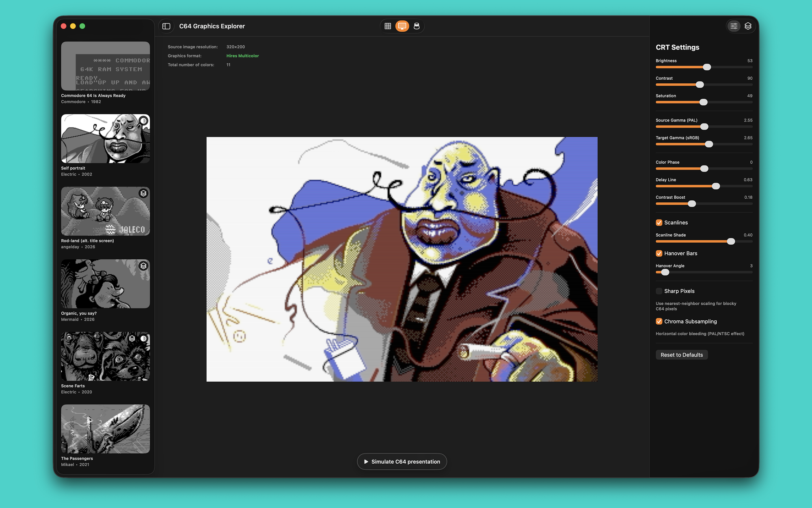
Task: Select the CRT monitor view icon
Action: click(402, 26)
